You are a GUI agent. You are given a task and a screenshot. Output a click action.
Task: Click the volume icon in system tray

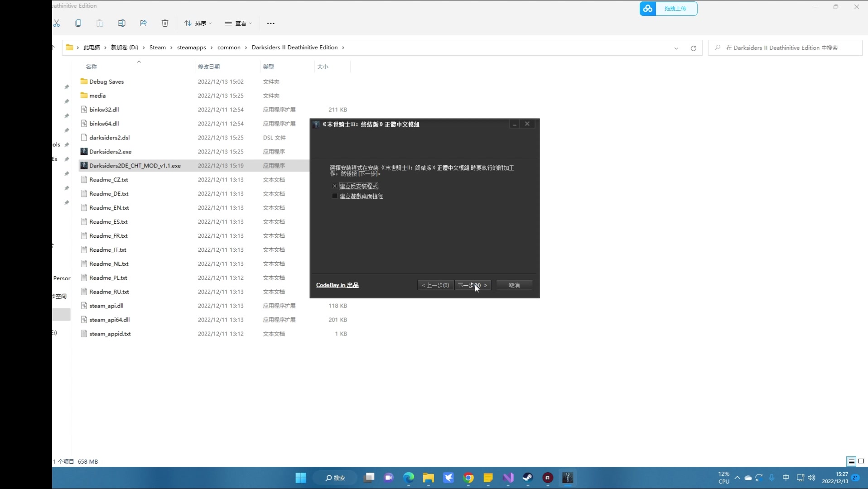pos(811,478)
